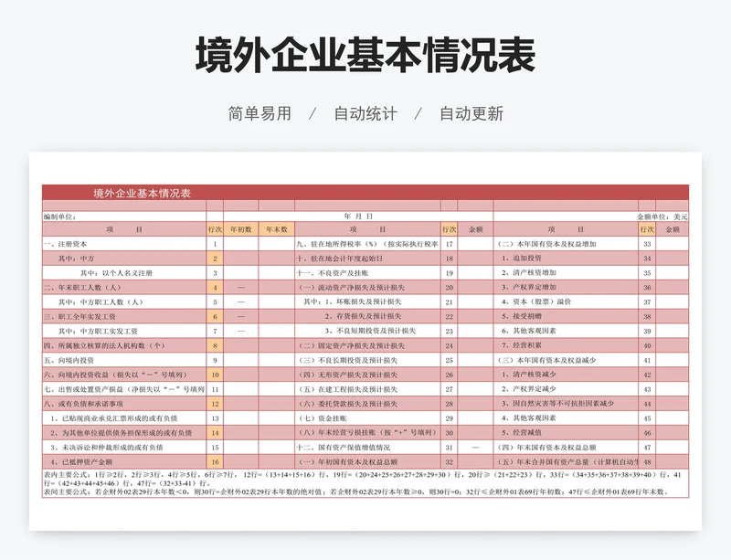This screenshot has height=560, width=731.
Task: Click '九、驻在地所得税率（%）' cell
Action: click(x=367, y=244)
